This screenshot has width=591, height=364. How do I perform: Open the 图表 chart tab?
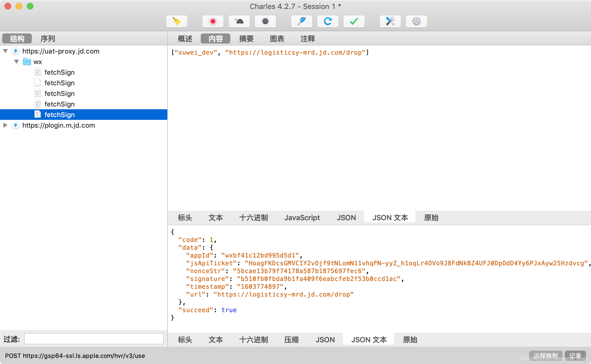click(x=277, y=38)
